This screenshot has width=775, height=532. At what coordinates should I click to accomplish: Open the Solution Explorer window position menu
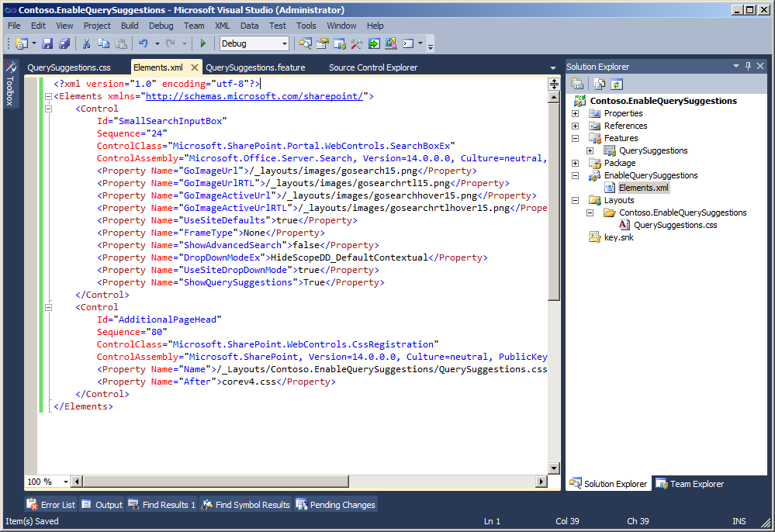(736, 66)
